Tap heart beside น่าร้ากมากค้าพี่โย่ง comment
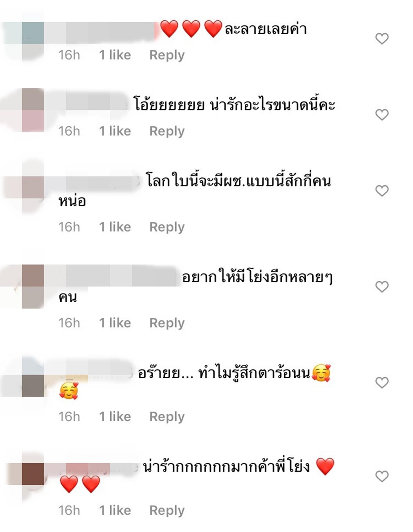Screen dimensions: 413x532 coord(382,476)
